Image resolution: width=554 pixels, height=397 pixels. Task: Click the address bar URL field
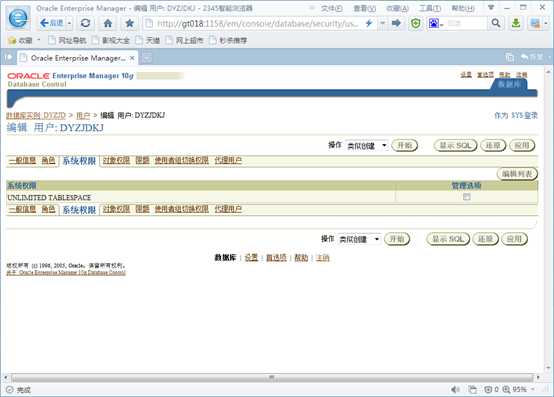coord(257,24)
